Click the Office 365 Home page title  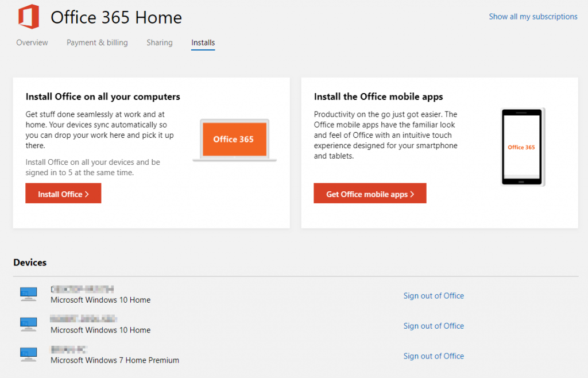coord(116,18)
